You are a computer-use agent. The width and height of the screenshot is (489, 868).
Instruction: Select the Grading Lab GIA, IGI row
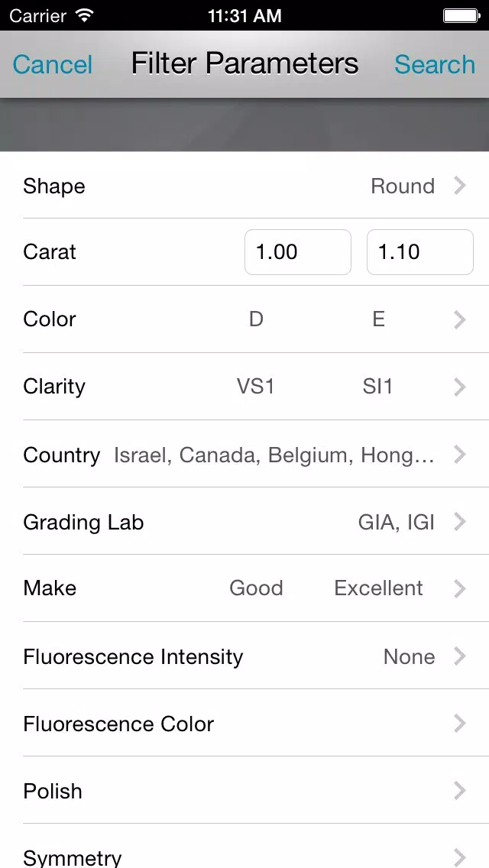[244, 521]
